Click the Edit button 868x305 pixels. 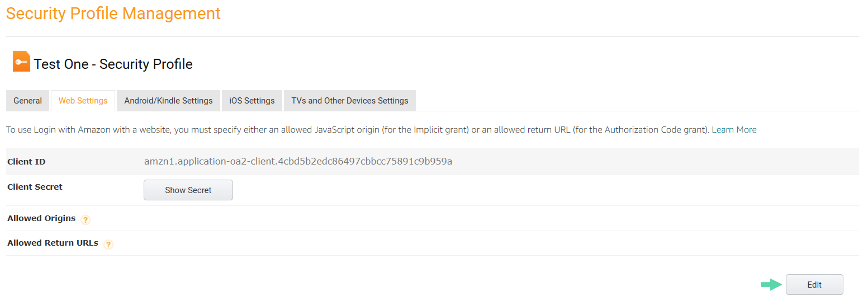(814, 284)
